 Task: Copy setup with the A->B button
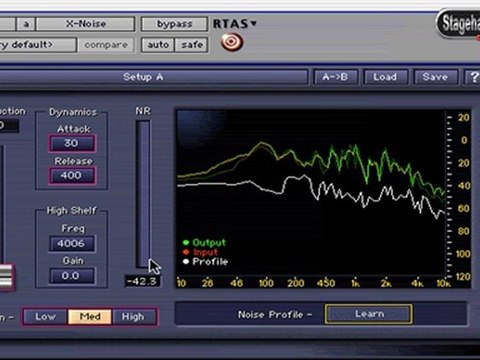pyautogui.click(x=335, y=77)
